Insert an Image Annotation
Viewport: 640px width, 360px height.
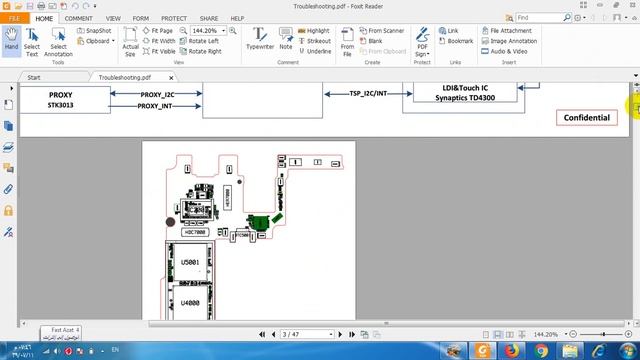[509, 41]
